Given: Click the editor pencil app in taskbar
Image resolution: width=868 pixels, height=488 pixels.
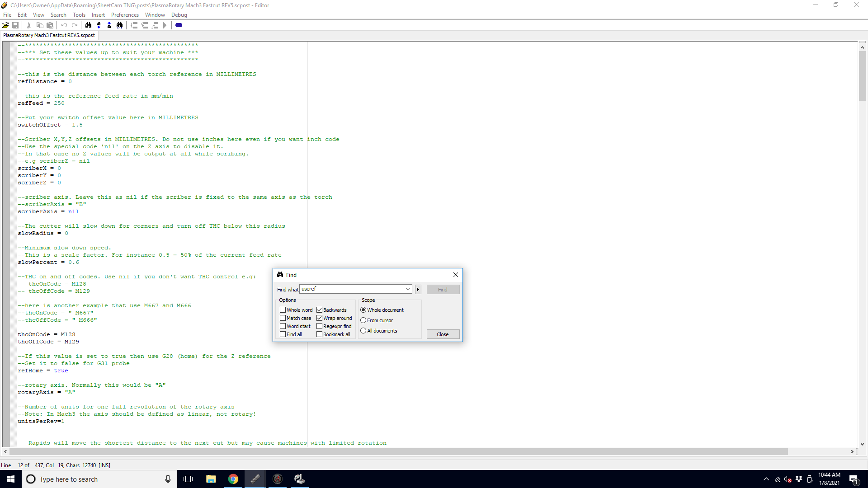Looking at the screenshot, I should (x=255, y=479).
